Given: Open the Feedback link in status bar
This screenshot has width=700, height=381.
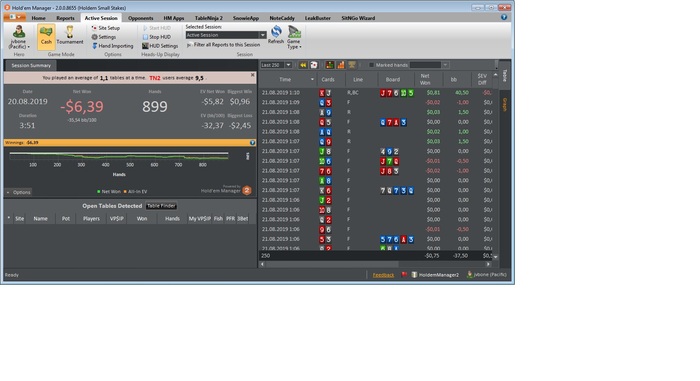Looking at the screenshot, I should tap(383, 275).
